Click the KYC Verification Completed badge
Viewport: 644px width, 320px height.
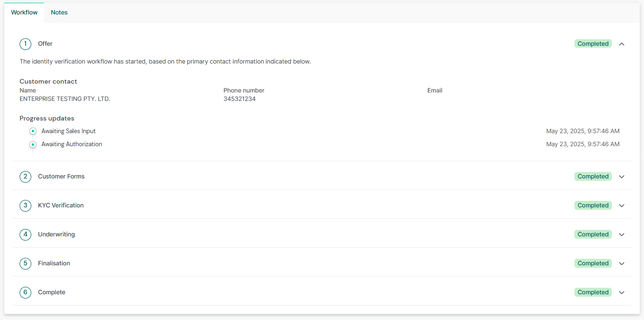(593, 206)
